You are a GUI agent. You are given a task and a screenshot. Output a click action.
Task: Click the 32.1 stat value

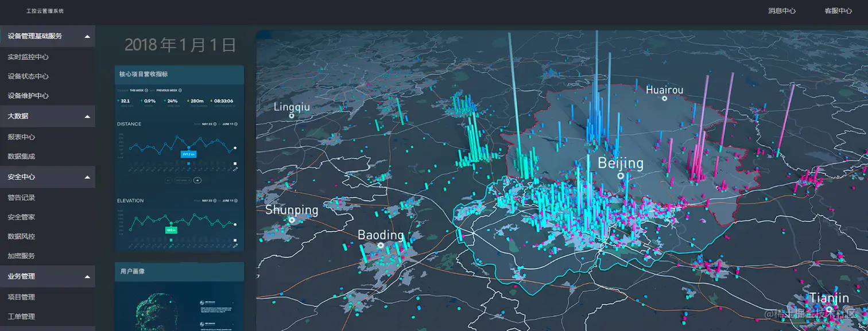point(125,101)
